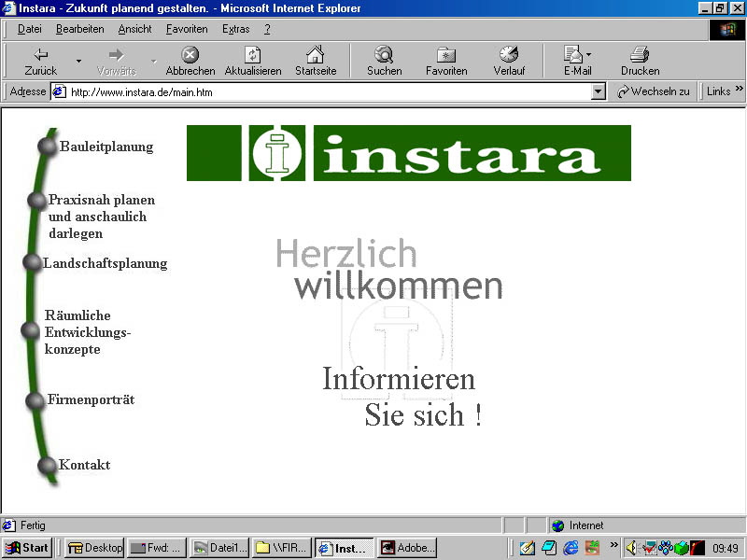Click the E-Mail toolbar button

(x=576, y=62)
